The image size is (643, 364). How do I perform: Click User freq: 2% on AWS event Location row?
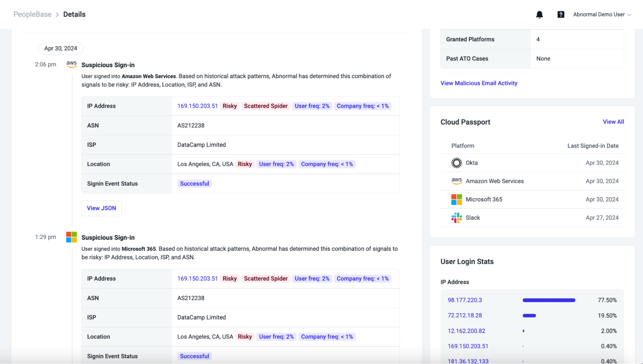(276, 164)
